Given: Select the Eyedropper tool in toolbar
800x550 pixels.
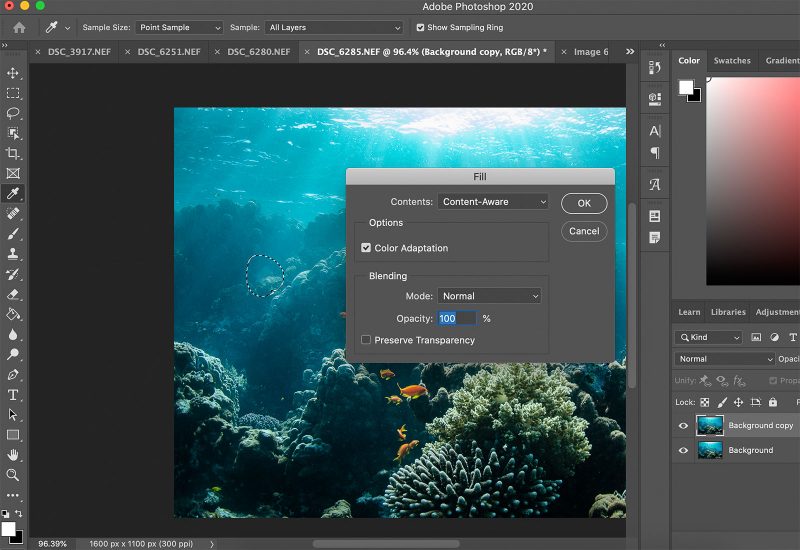Looking at the screenshot, I should click(x=13, y=193).
